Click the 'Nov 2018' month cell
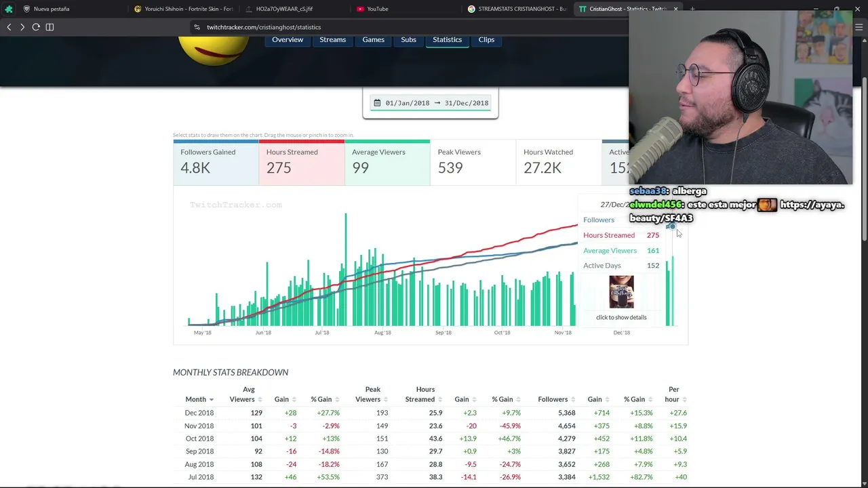This screenshot has width=868, height=488. tap(199, 426)
